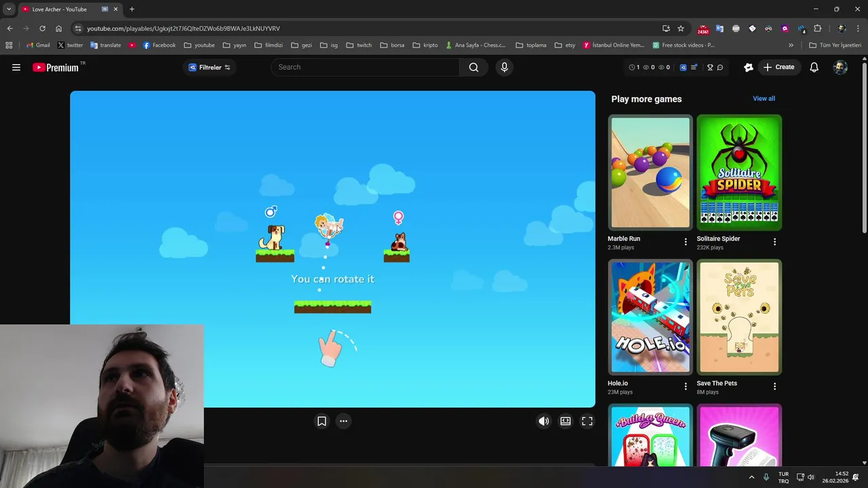Open the notifications bell
The image size is (868, 488).
(814, 67)
